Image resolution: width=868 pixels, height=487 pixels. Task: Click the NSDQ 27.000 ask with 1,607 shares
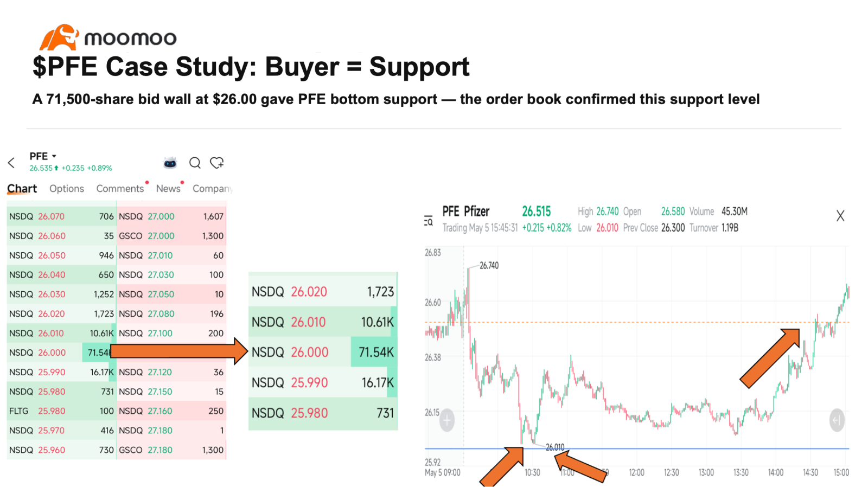point(171,216)
